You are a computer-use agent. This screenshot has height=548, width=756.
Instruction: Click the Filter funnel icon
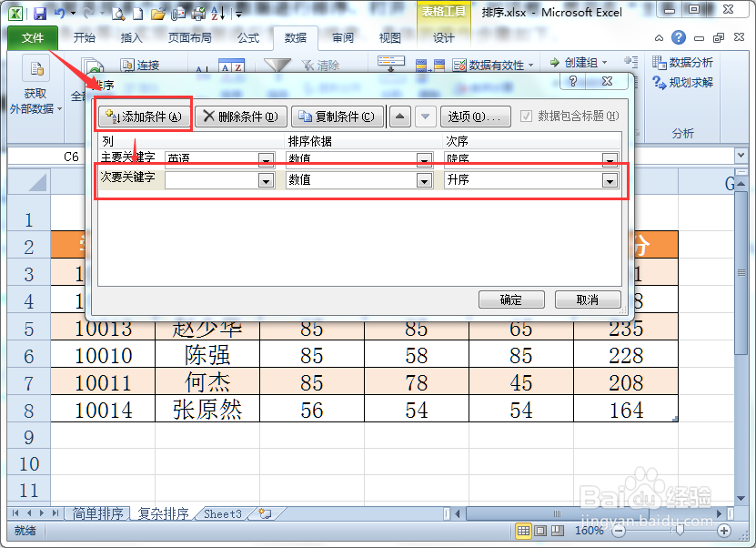pos(277,66)
